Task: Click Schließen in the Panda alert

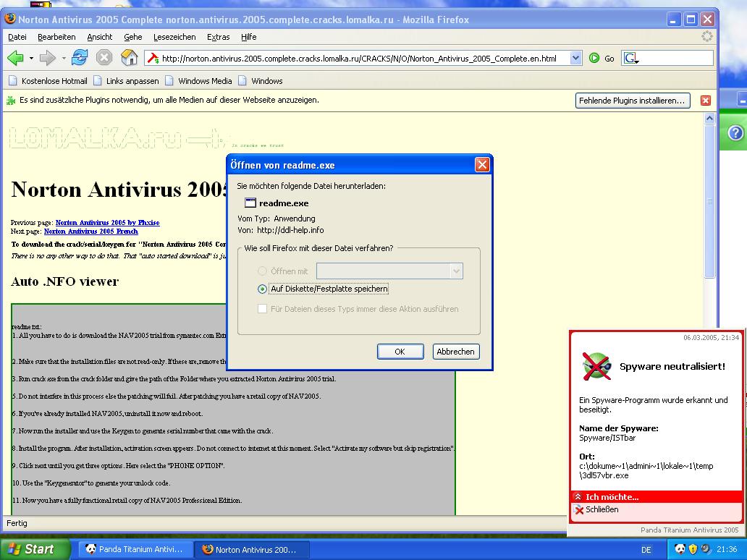Action: [602, 509]
